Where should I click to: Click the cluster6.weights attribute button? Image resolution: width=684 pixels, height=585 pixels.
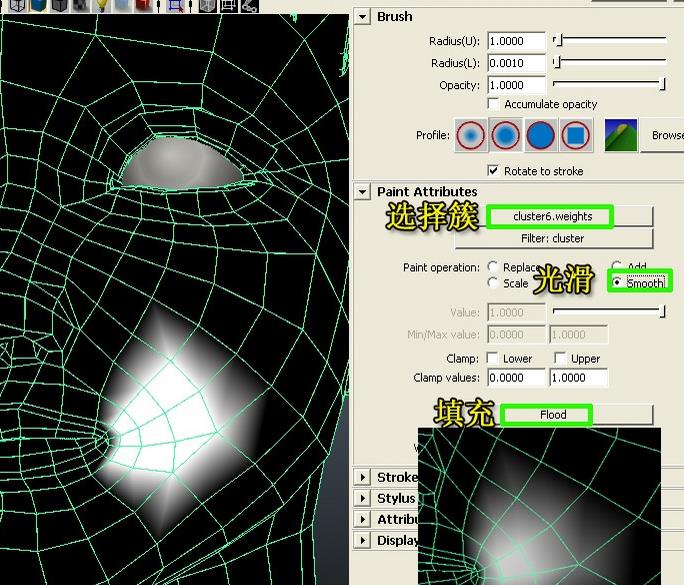(x=553, y=216)
